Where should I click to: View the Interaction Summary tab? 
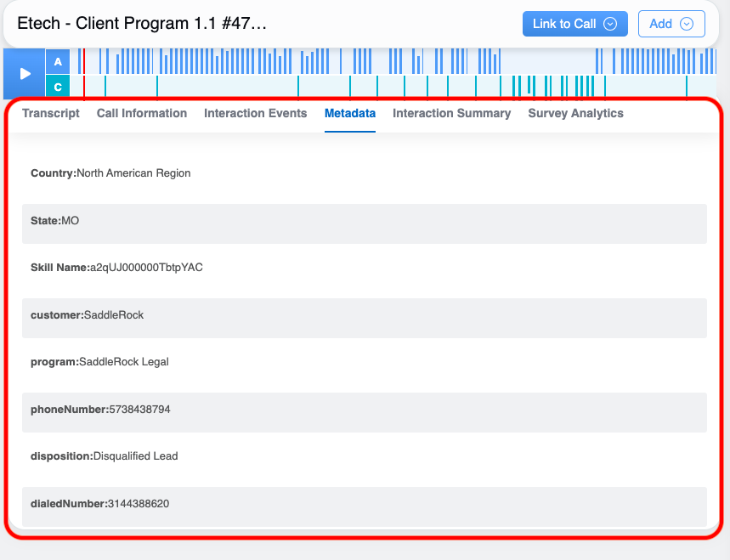[451, 113]
